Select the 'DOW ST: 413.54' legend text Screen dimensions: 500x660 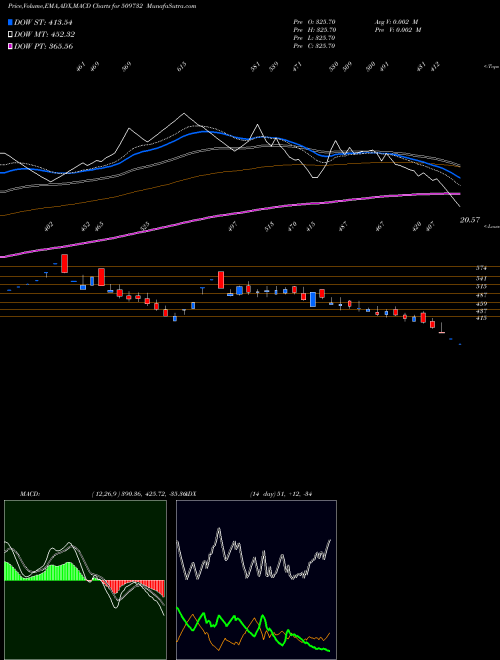point(43,22)
